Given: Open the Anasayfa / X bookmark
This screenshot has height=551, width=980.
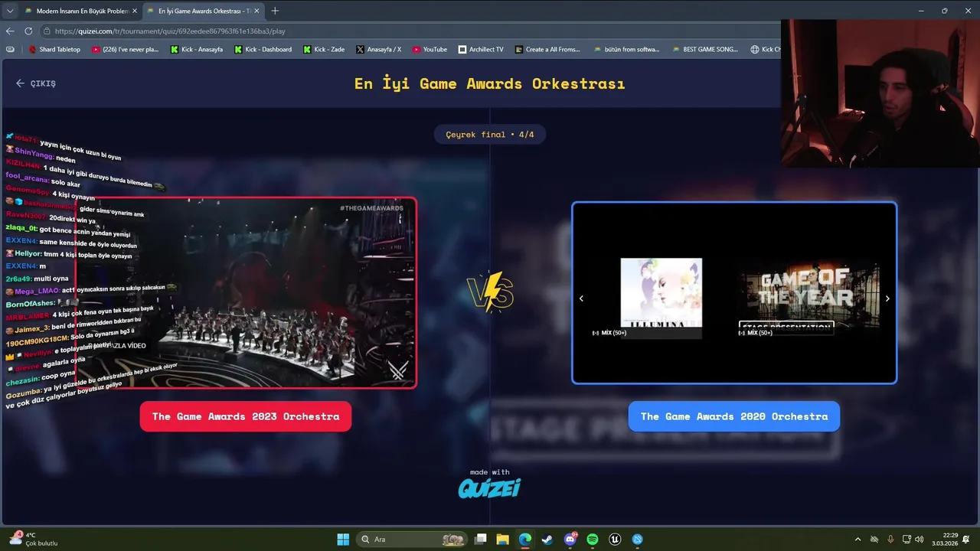Looking at the screenshot, I should coord(378,49).
